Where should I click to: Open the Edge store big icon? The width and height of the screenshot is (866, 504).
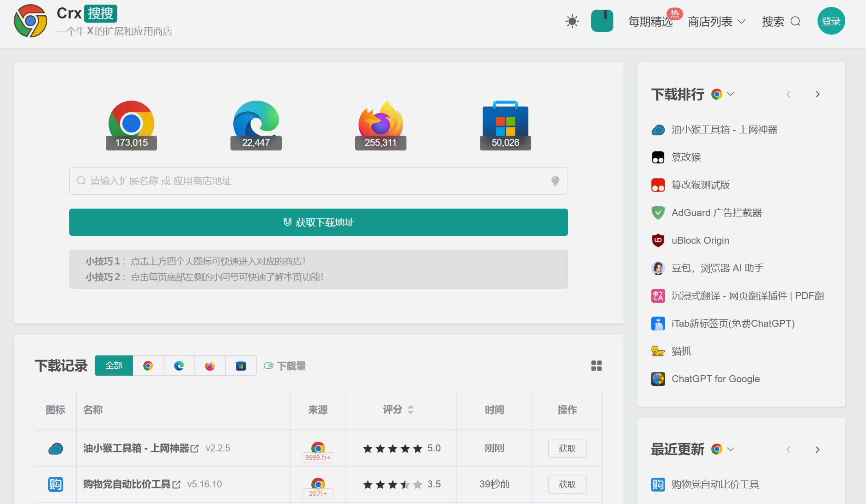(256, 125)
